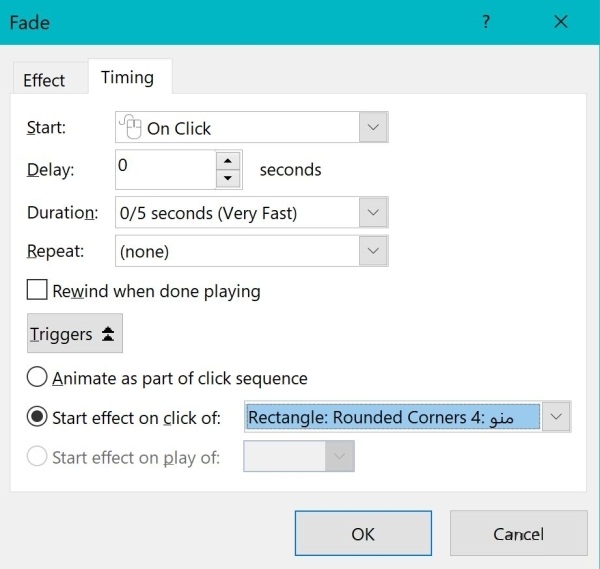Enable Rewind when done playing
Screen dimensions: 600x569
37,291
